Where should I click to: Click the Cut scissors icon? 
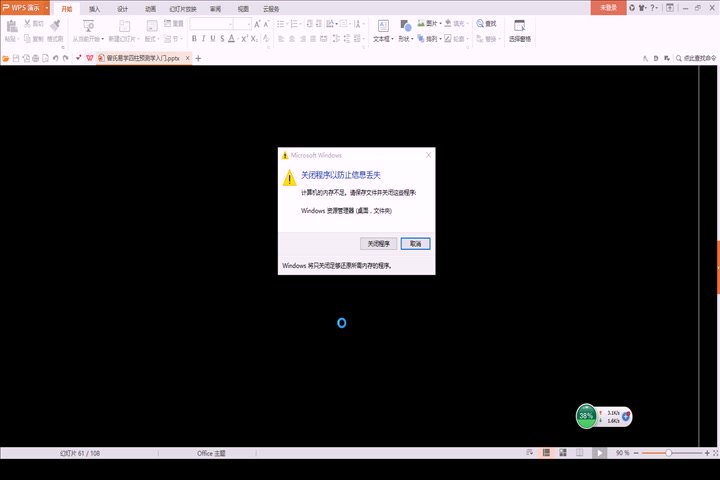[x=28, y=23]
